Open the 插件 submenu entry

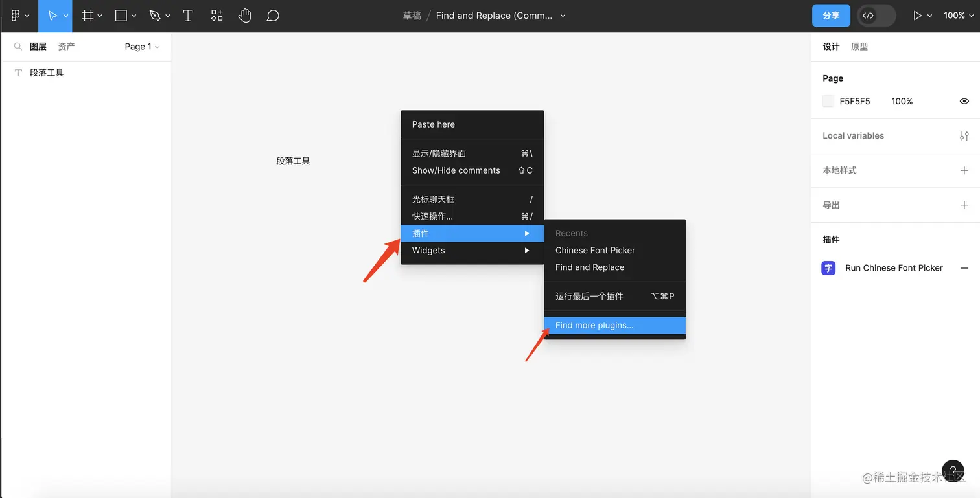pos(472,233)
